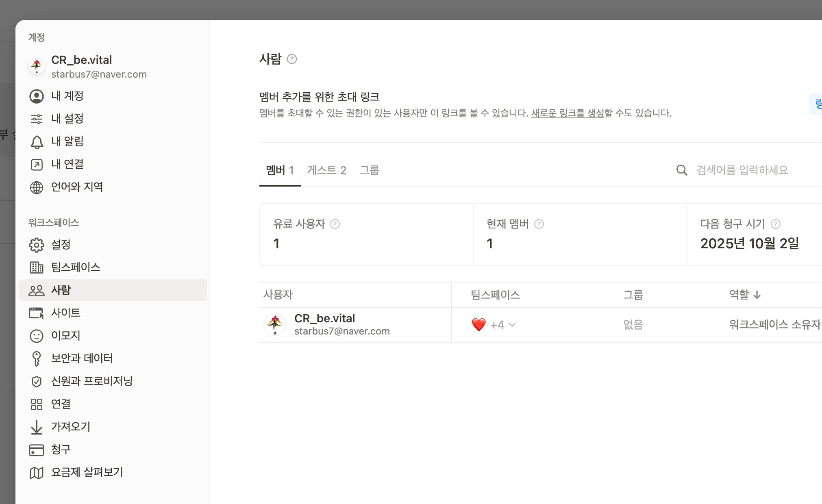Click help icon beside 유료 사용자
Viewport: 822px width, 504px height.
(335, 224)
